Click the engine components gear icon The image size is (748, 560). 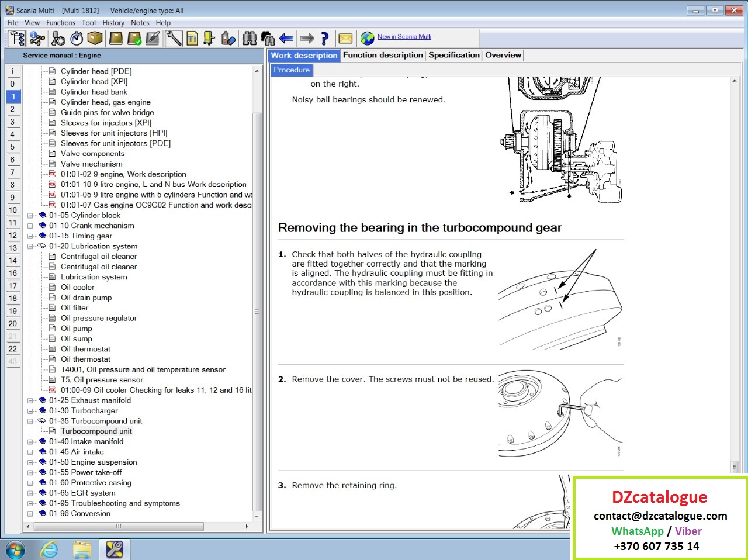click(58, 39)
